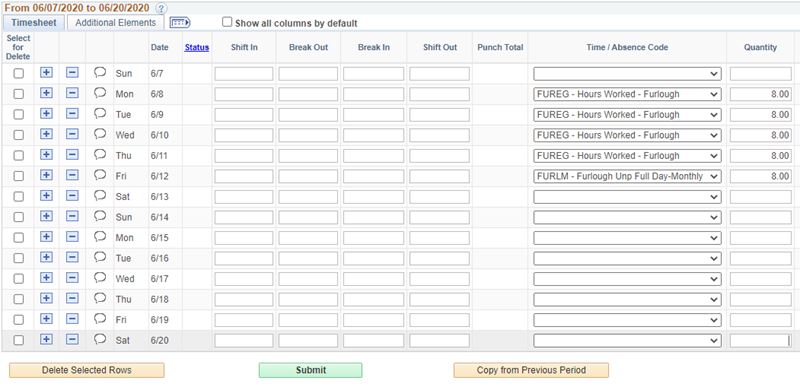Click Shift In field for Fri 6/19

[244, 320]
